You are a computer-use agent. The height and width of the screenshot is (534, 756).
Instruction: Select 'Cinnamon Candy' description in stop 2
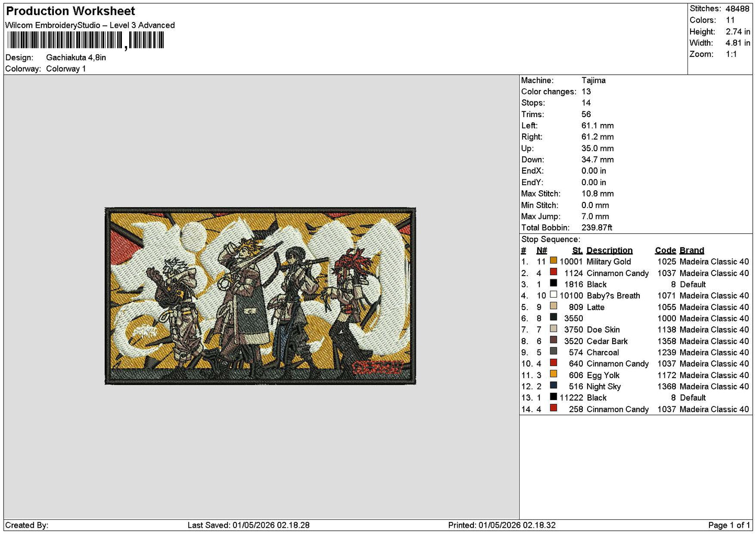(x=617, y=273)
